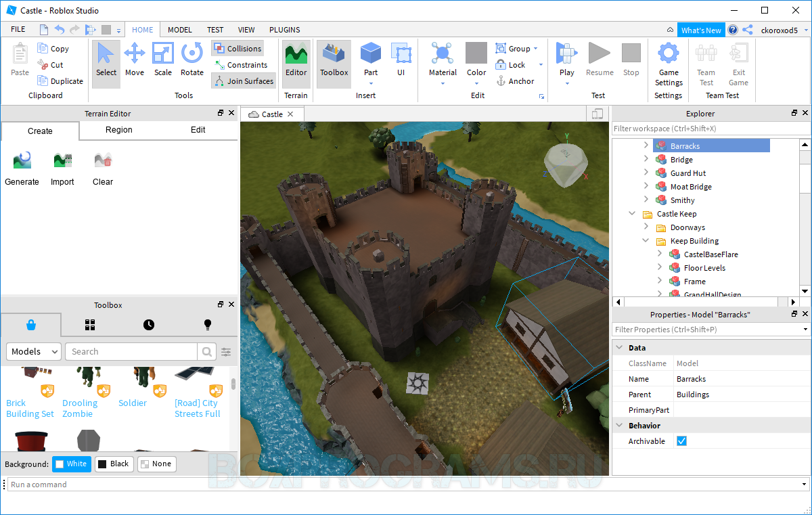Click the Toolbox search magnifier button
The width and height of the screenshot is (812, 515).
pos(206,352)
